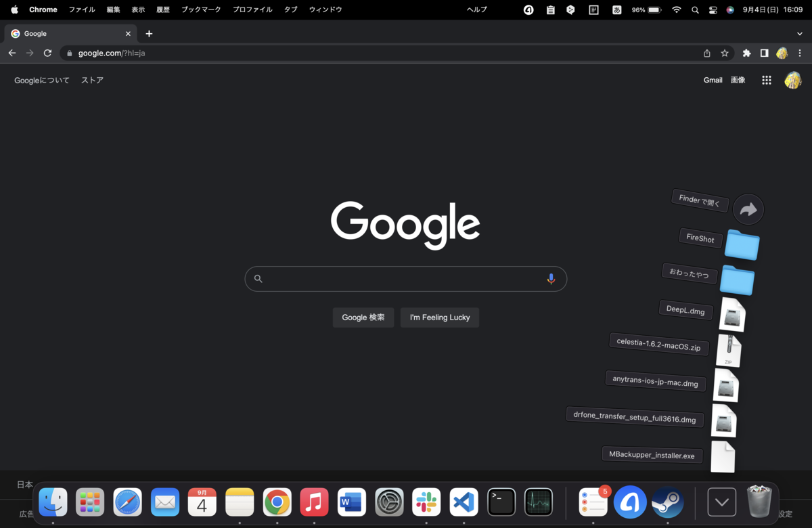Image resolution: width=812 pixels, height=528 pixels.
Task: Open Japanese input あ menu
Action: click(x=616, y=9)
